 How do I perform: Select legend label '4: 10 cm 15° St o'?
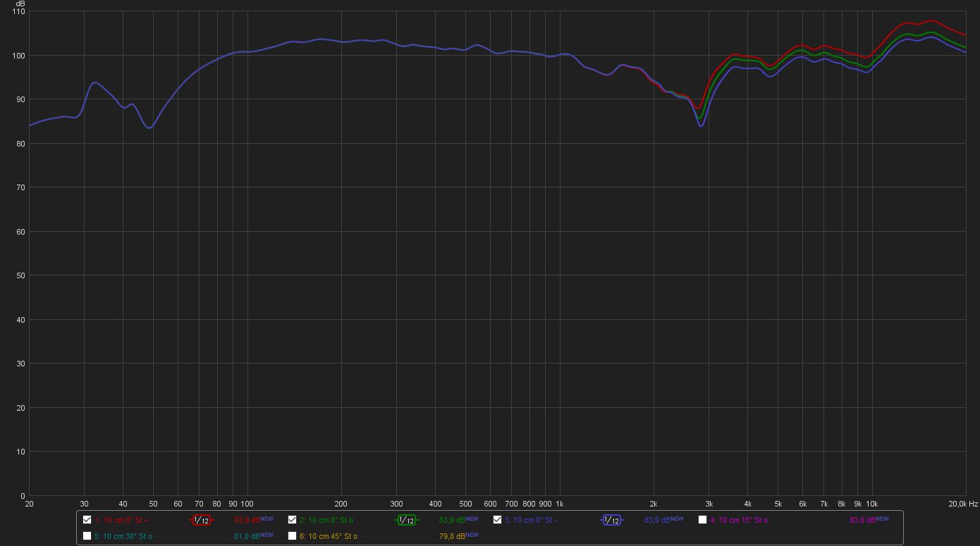tap(739, 521)
